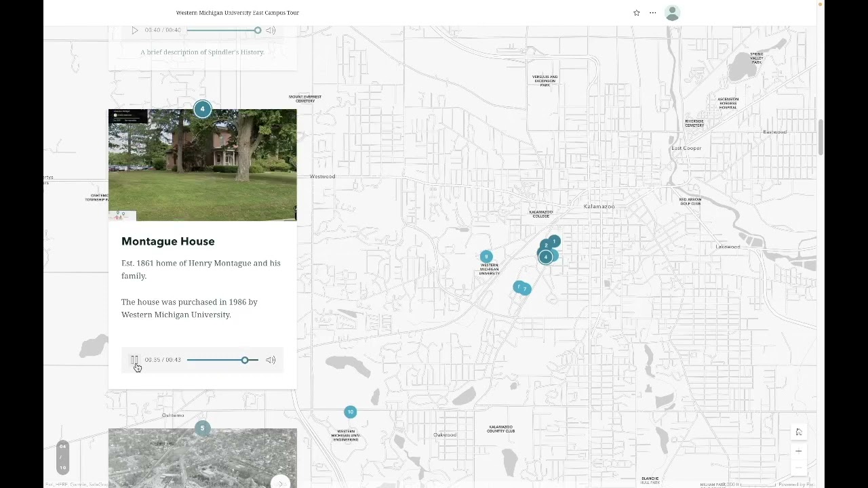This screenshot has width=868, height=488.
Task: Mute the Montague House audio player
Action: tap(271, 360)
